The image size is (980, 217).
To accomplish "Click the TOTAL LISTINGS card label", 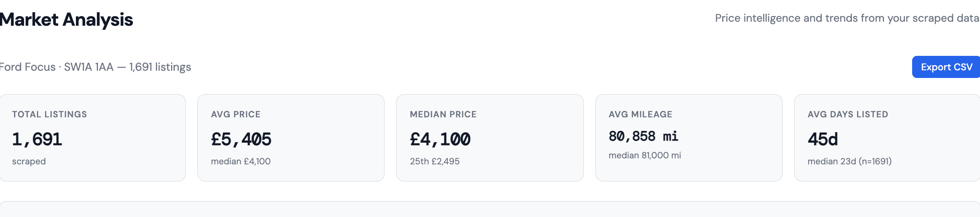I will (49, 115).
